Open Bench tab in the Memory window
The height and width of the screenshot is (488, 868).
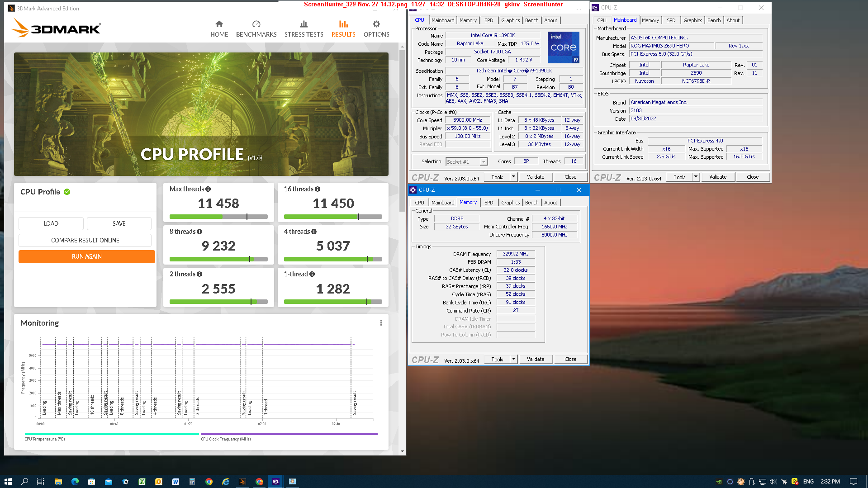click(x=531, y=203)
